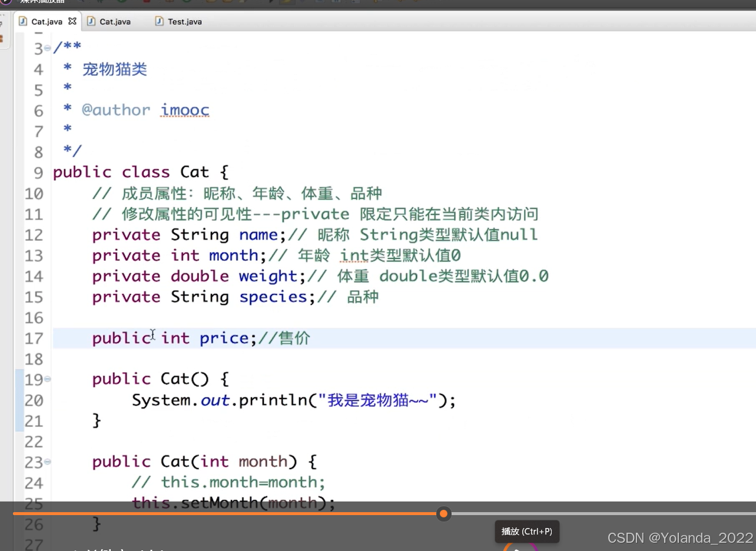756x551 pixels.
Task: Click the comment starting '// 成员属性'
Action: [237, 193]
